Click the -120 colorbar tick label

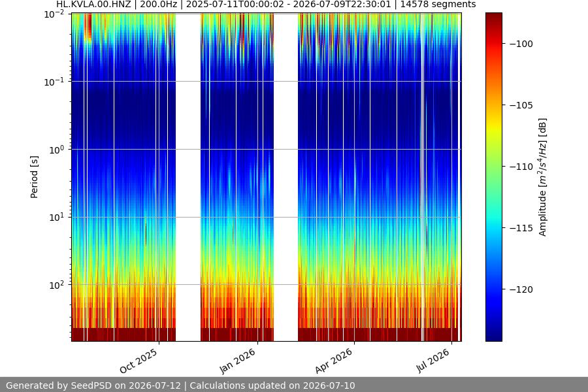[x=521, y=289]
